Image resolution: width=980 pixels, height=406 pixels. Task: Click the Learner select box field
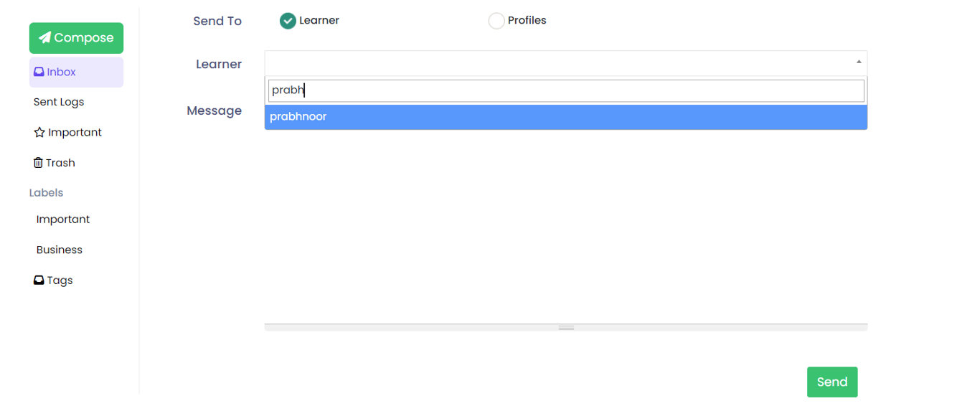(566, 63)
